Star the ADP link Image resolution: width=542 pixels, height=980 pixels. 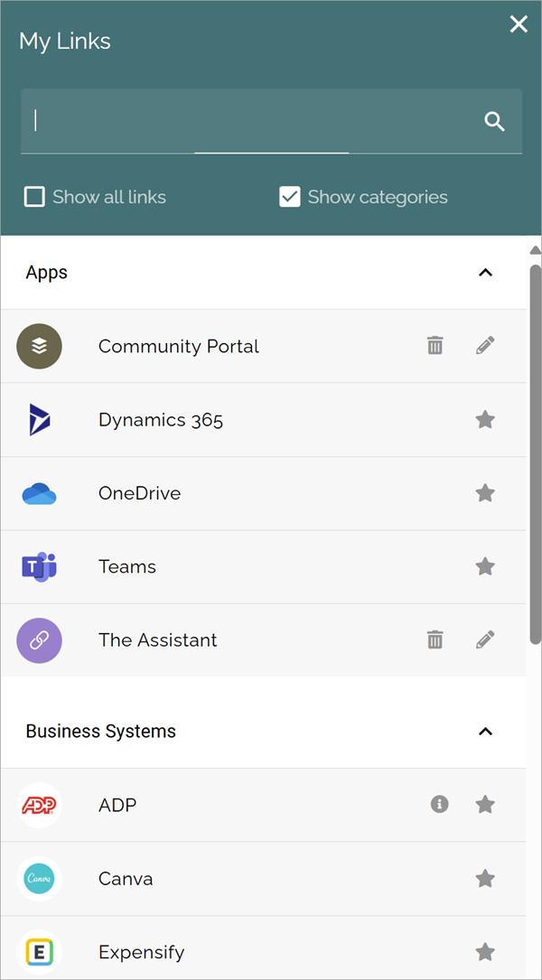485,805
